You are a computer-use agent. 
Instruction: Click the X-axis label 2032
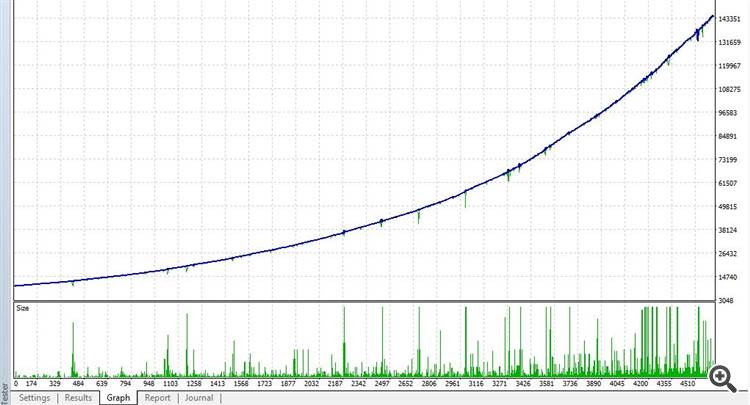pyautogui.click(x=311, y=383)
